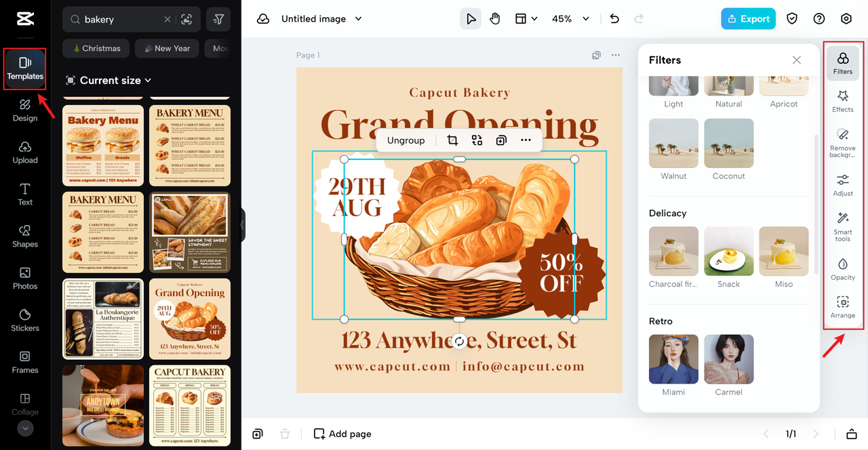
Task: Choose the orange Bakery Menu burger template
Action: point(103,145)
